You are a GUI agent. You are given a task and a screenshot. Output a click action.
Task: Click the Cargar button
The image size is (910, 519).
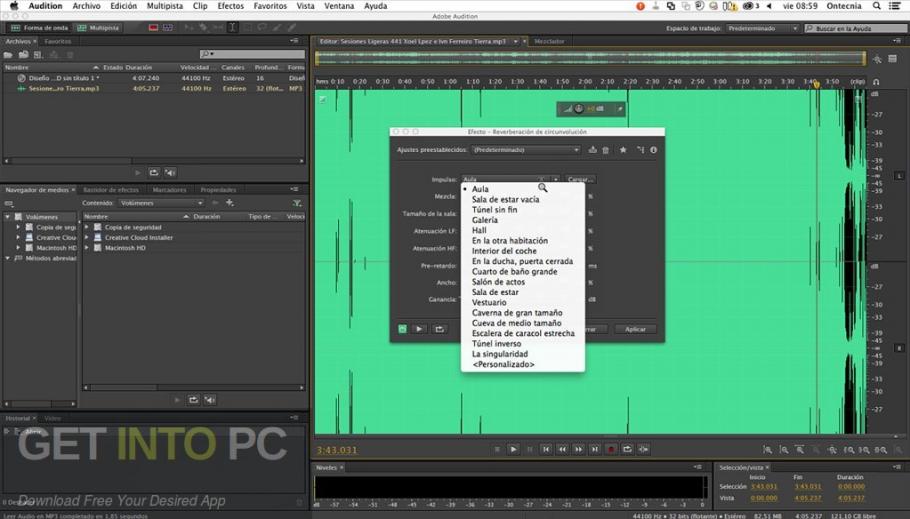[580, 180]
